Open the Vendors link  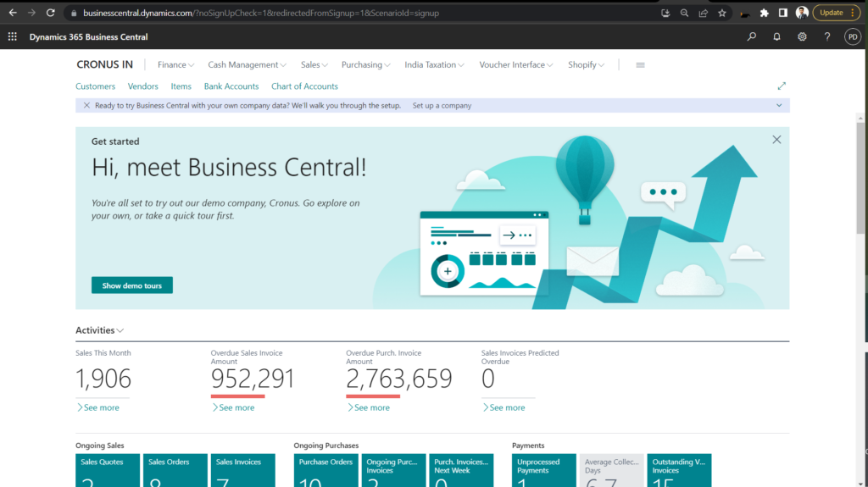coord(142,86)
